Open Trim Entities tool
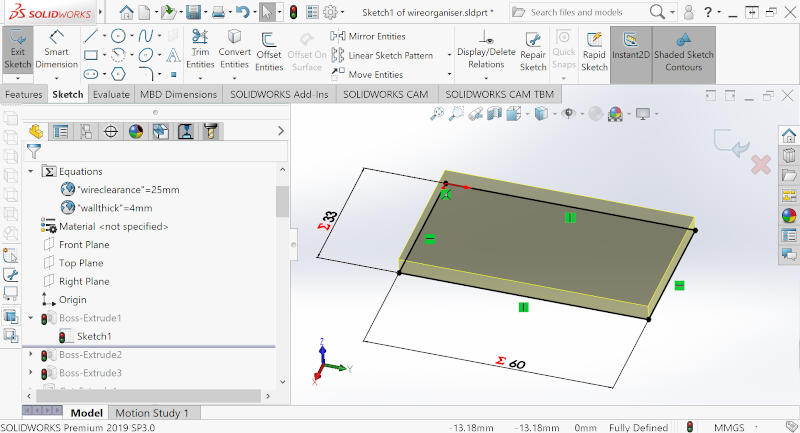The image size is (800, 433). [x=200, y=50]
